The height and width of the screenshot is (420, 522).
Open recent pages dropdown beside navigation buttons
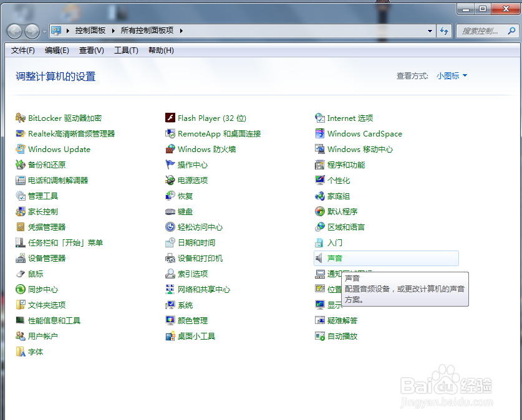point(45,32)
